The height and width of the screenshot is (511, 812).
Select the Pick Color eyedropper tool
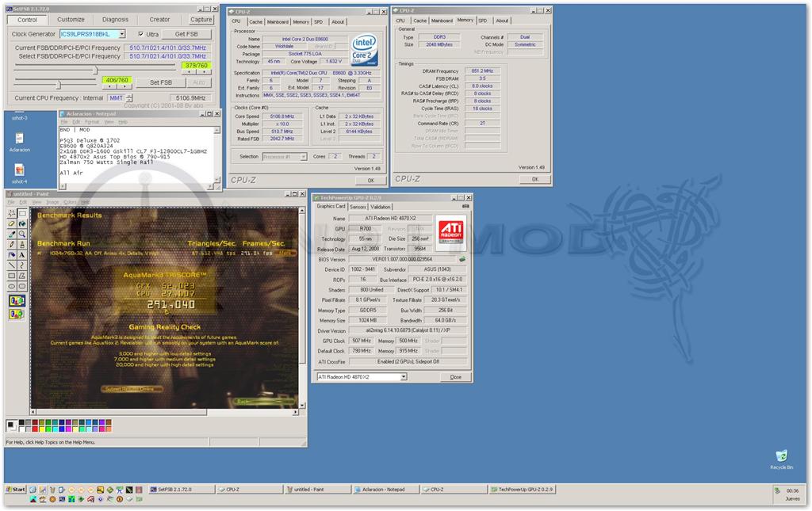(x=11, y=234)
